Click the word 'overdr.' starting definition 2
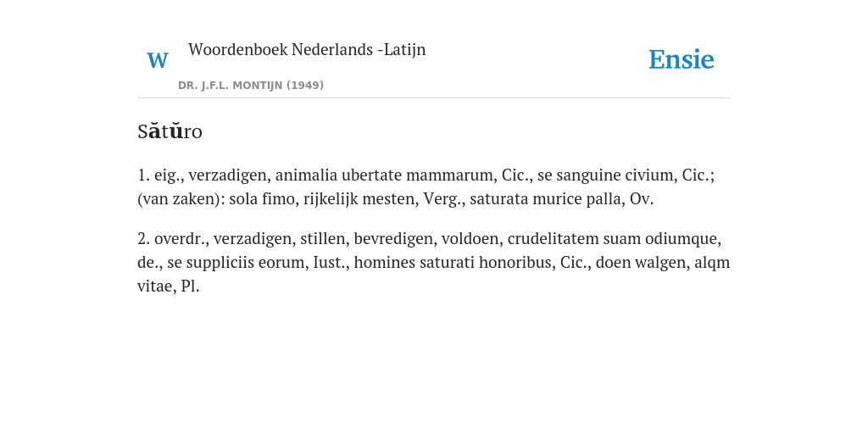Screen dimensions: 868x434 [x=181, y=238]
